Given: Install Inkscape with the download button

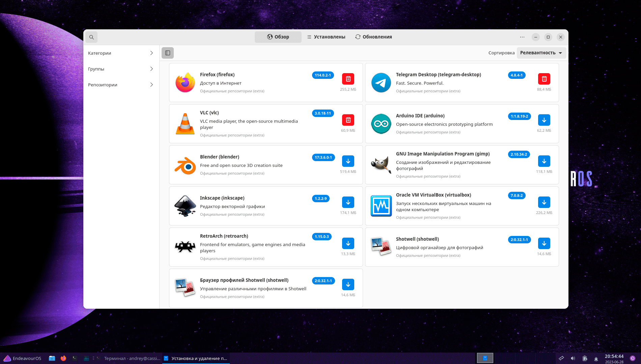Looking at the screenshot, I should point(348,202).
